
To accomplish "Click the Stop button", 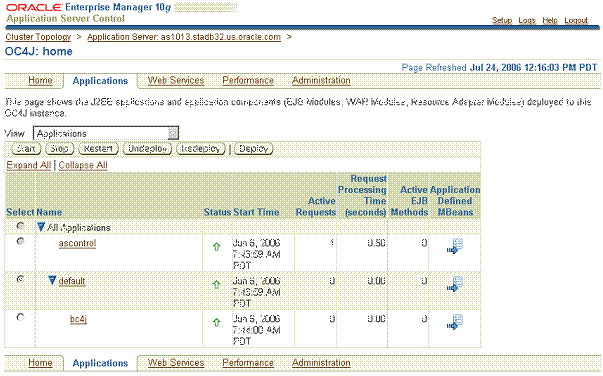I will click(59, 149).
